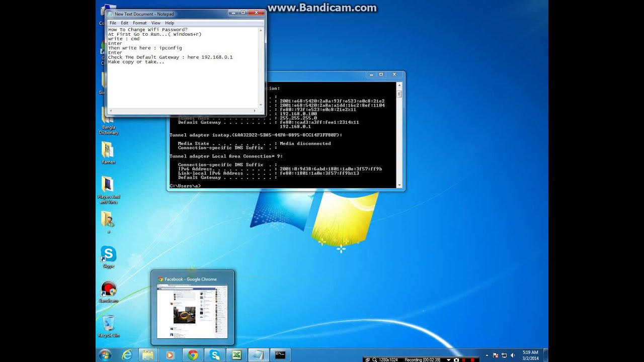
Task: Open the taskbar clock showing 5:19 AM
Action: tap(530, 355)
